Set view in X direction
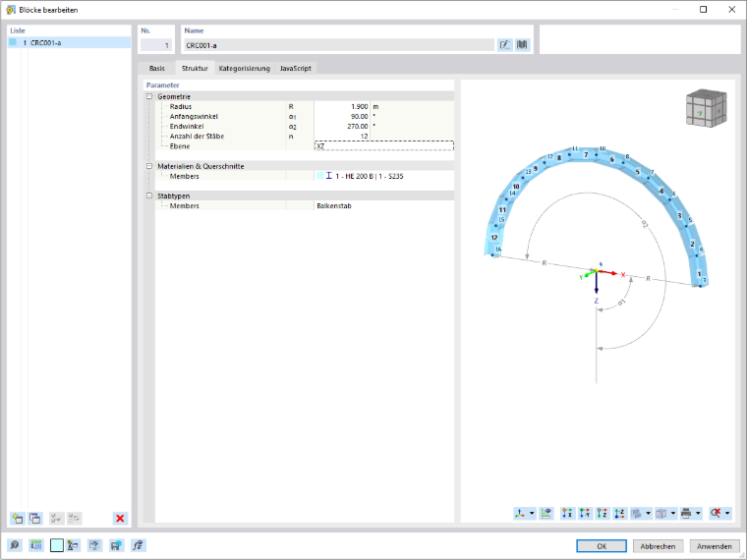The width and height of the screenshot is (747, 560). (567, 513)
